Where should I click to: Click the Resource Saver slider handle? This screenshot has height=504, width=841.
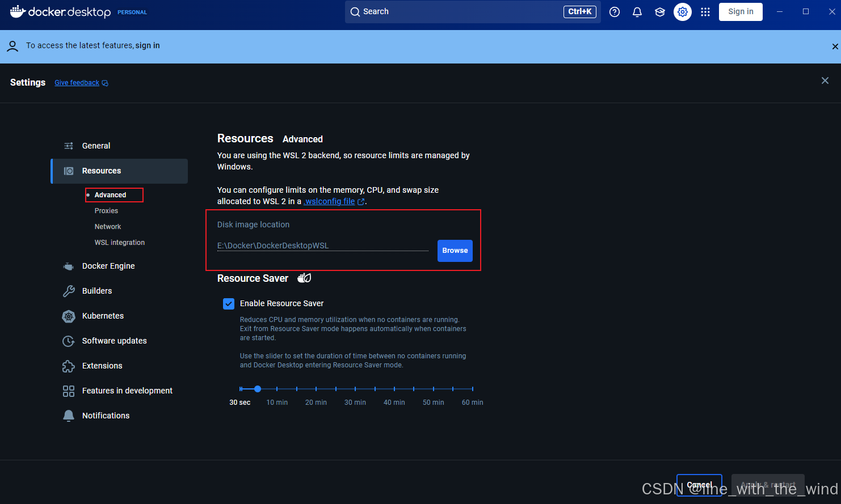258,389
